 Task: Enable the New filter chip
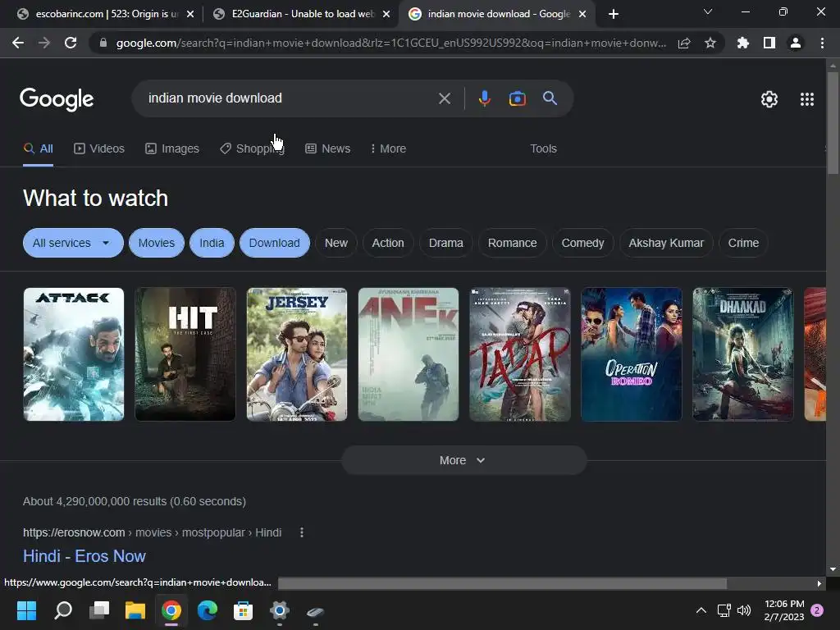point(336,243)
